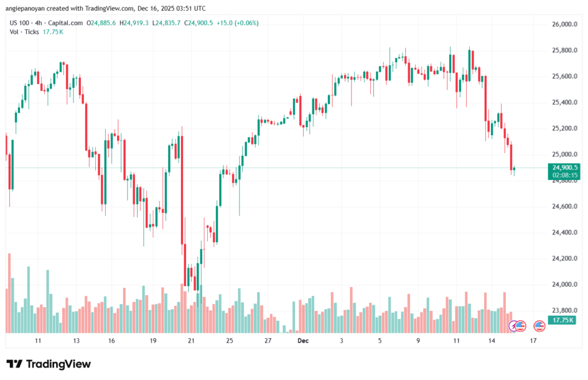
Task: Open the first US flag economic event
Action: pos(521,326)
